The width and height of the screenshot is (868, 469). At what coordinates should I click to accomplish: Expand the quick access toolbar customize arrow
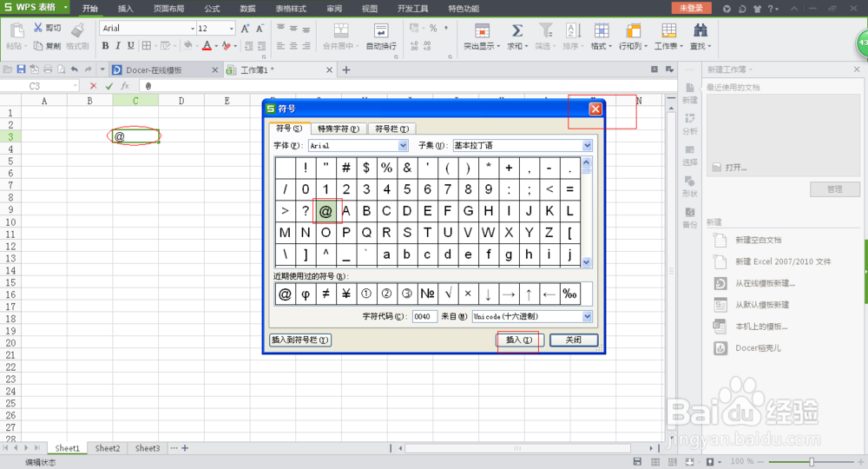point(102,69)
